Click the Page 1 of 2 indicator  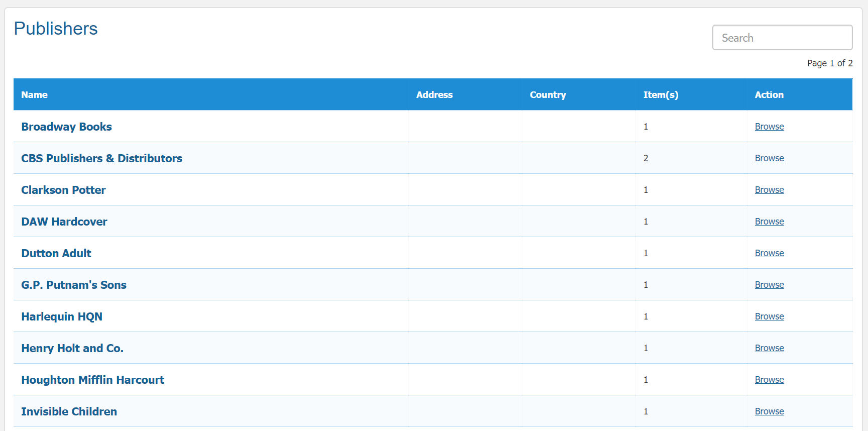[x=830, y=63]
